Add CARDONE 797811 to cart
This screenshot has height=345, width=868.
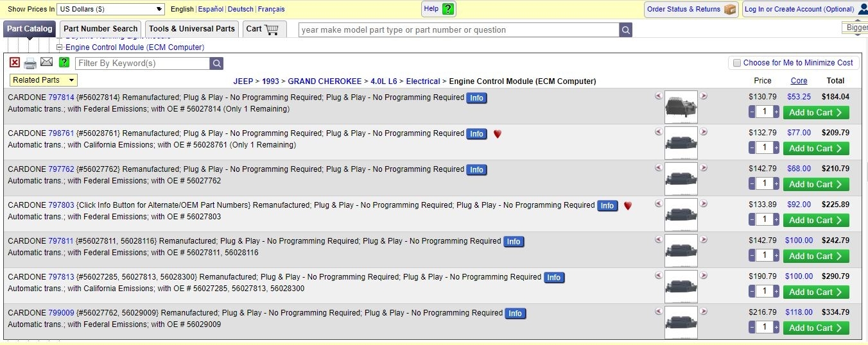[816, 256]
